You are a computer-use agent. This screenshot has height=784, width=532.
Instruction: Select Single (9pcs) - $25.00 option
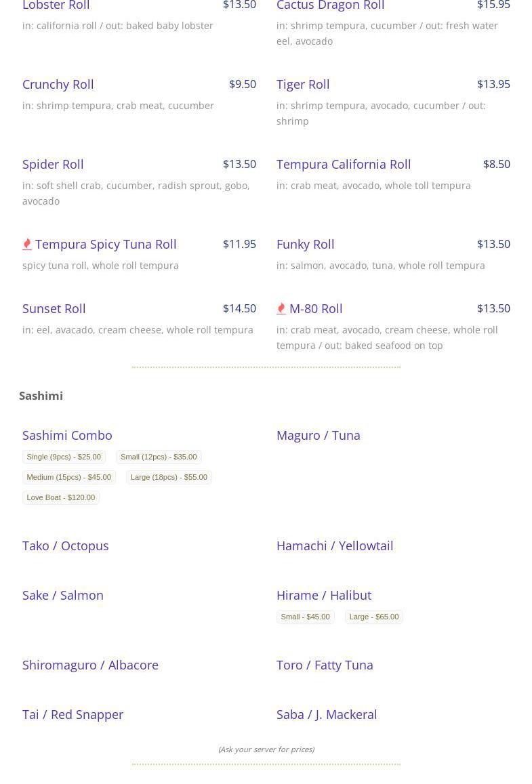click(64, 457)
